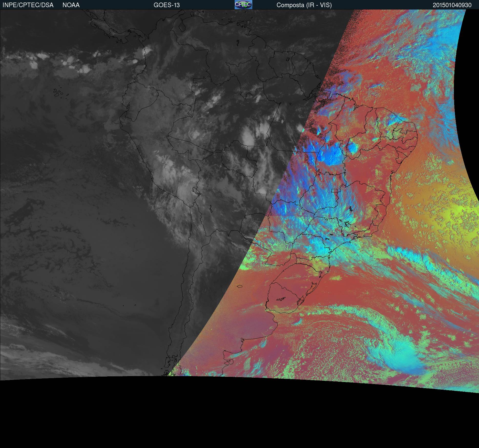The width and height of the screenshot is (479, 448).
Task: Click the INPE/CPTEC/DSA header text
Action: click(x=28, y=5)
